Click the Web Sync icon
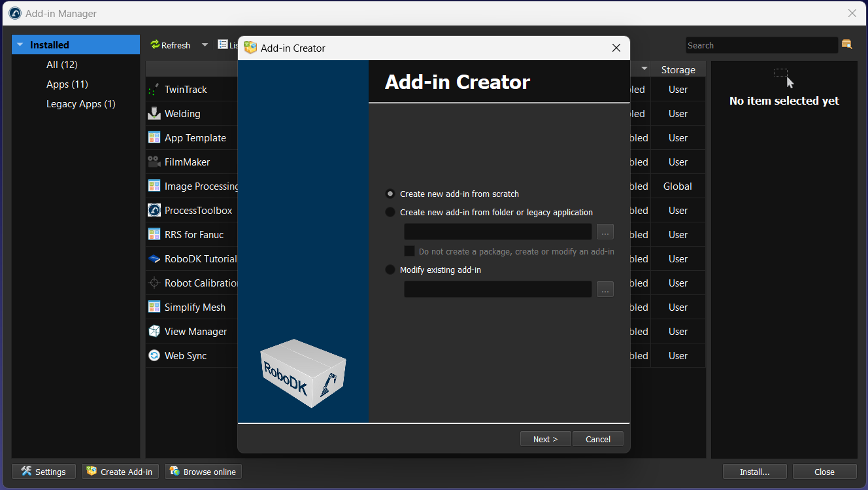The height and width of the screenshot is (490, 868). (x=154, y=356)
